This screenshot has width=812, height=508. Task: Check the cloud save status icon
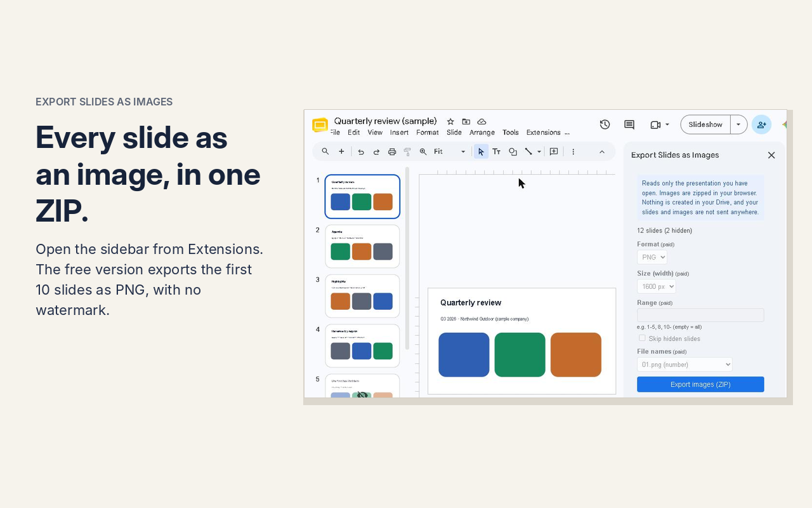pyautogui.click(x=481, y=121)
